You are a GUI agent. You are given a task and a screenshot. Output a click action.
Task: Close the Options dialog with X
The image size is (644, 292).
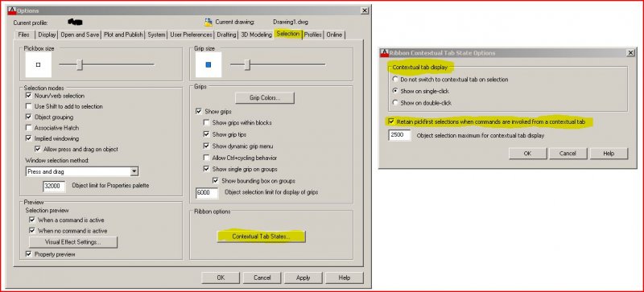365,10
